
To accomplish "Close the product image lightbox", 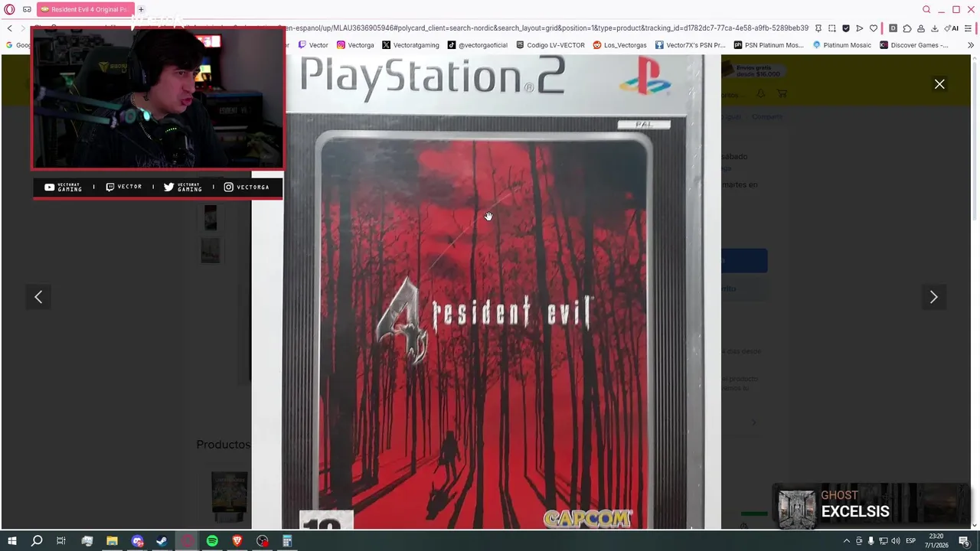I will (x=939, y=84).
